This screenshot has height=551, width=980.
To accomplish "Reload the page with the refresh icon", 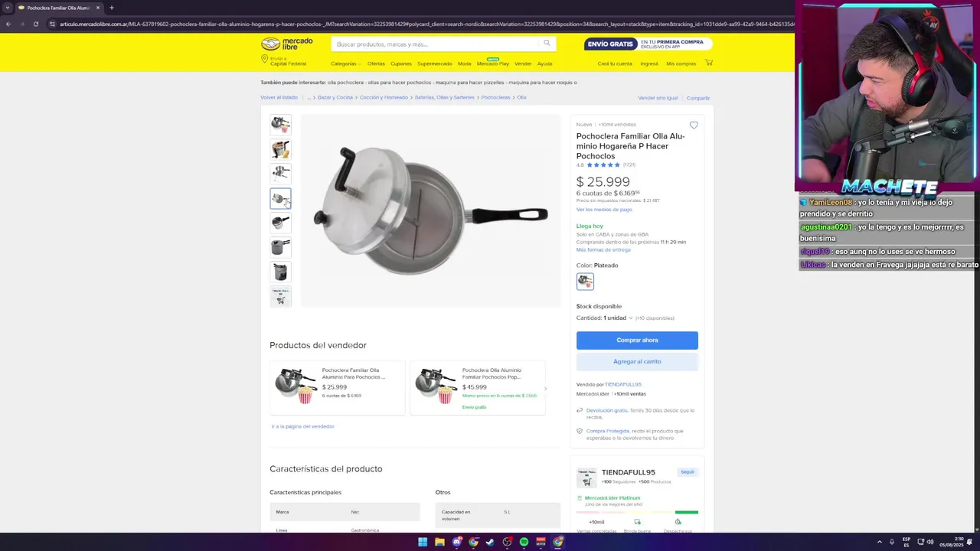I will click(x=35, y=24).
